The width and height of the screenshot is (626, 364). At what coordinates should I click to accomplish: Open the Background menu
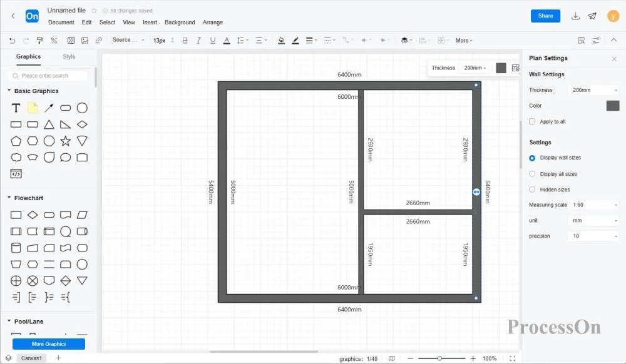(180, 23)
